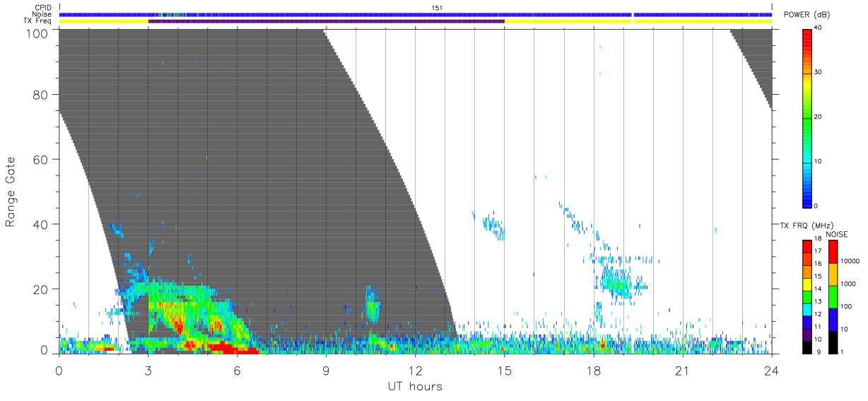The width and height of the screenshot is (868, 401).
Task: Click the 10000 label on the noise legend
Action: coord(850,261)
